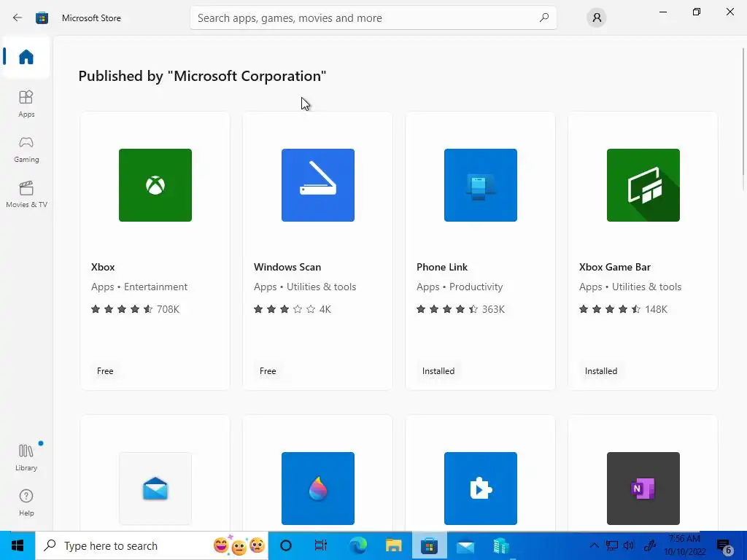The image size is (747, 560).
Task: Click the Phone Link app icon
Action: click(x=480, y=184)
